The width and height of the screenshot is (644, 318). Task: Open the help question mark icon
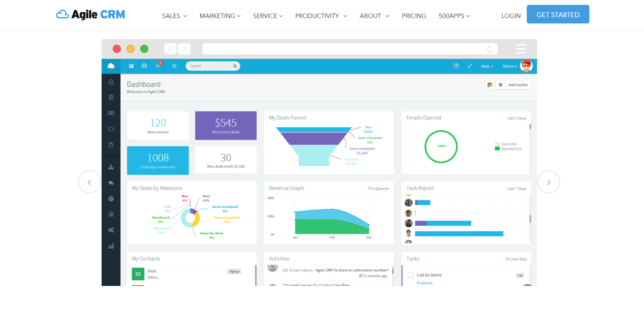(456, 66)
